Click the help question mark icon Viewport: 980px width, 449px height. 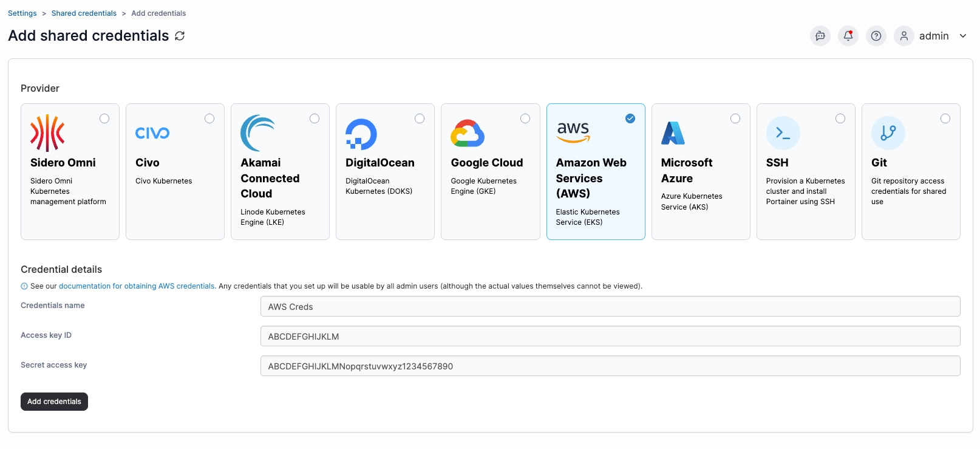click(x=876, y=36)
